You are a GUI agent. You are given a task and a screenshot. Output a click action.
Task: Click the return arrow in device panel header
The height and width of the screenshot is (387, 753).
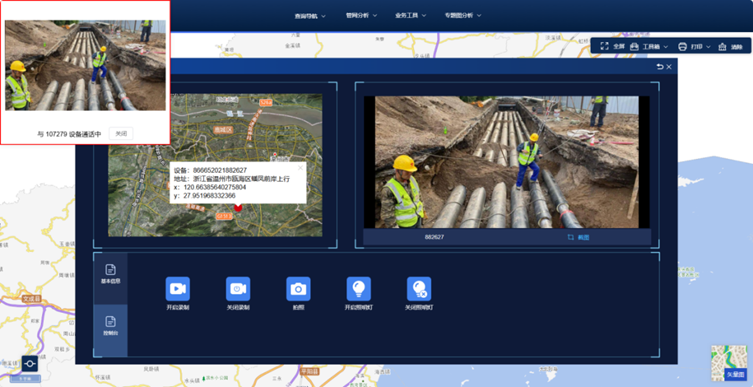(x=660, y=67)
